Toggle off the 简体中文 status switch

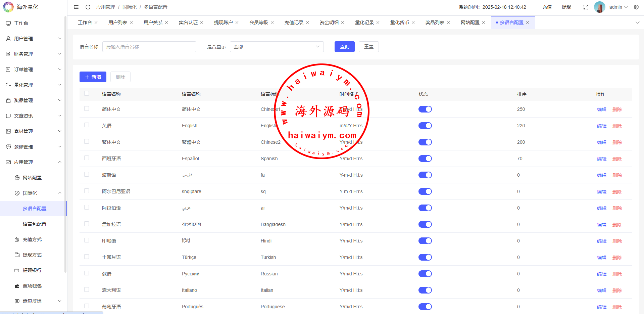tap(425, 109)
